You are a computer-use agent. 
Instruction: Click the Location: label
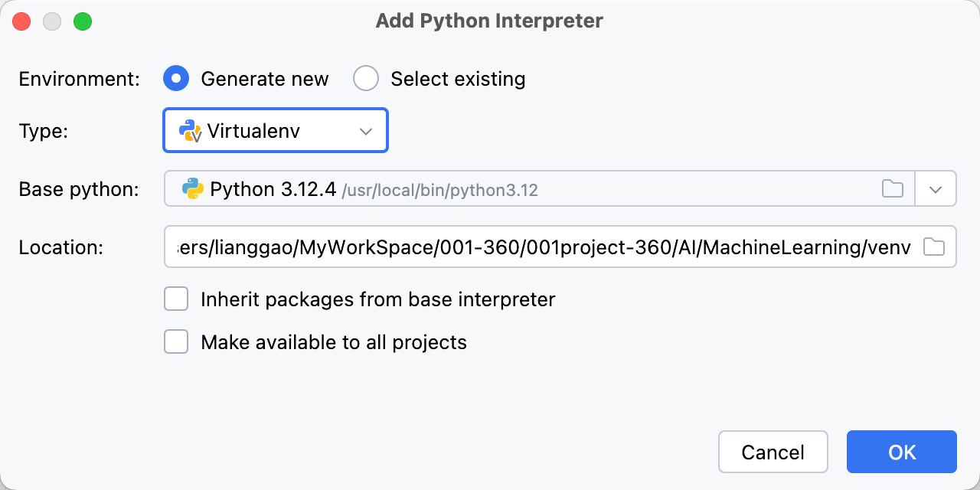[60, 247]
